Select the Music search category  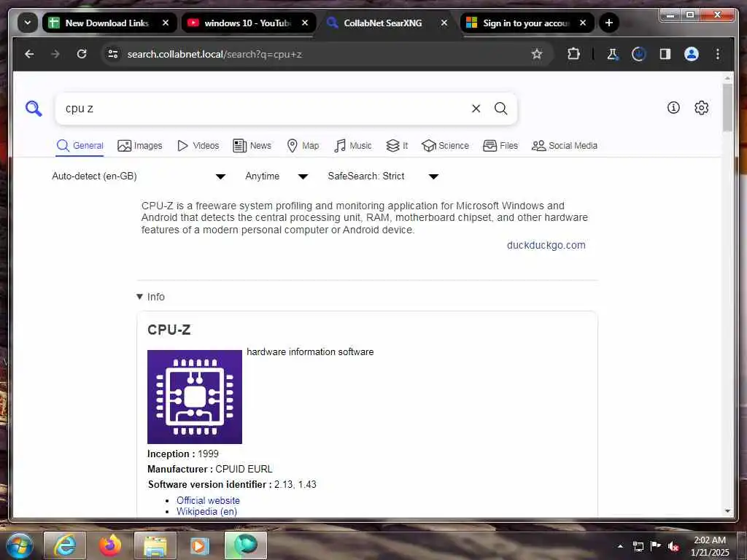click(352, 146)
